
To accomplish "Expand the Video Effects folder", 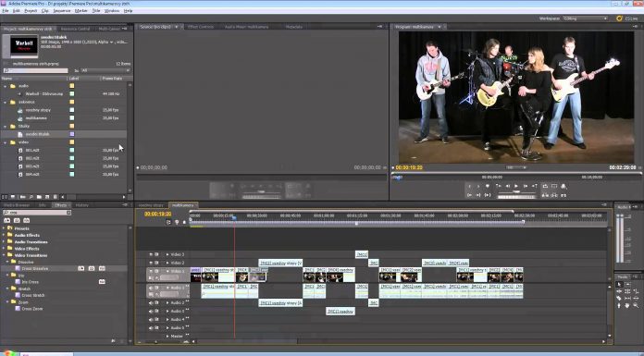I will click(4, 249).
